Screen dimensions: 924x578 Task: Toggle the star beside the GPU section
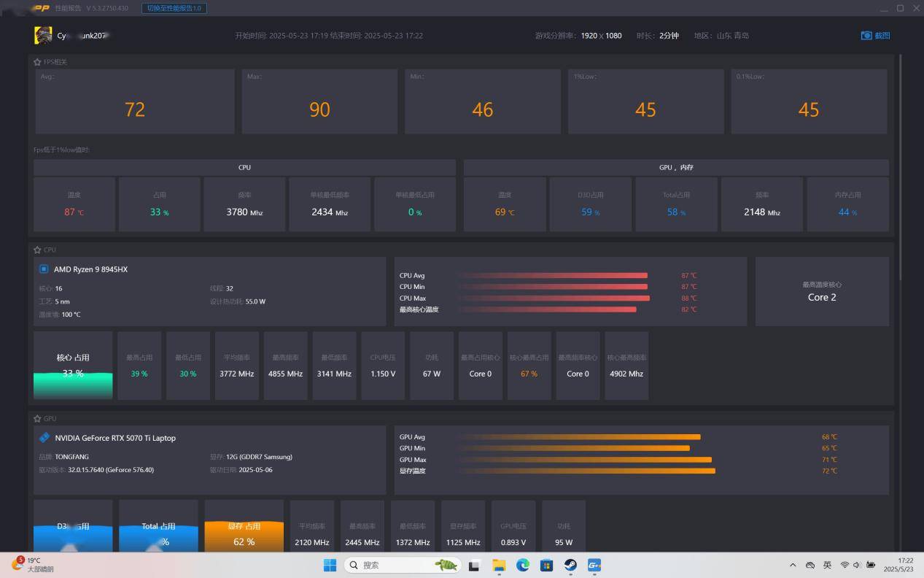pos(37,419)
